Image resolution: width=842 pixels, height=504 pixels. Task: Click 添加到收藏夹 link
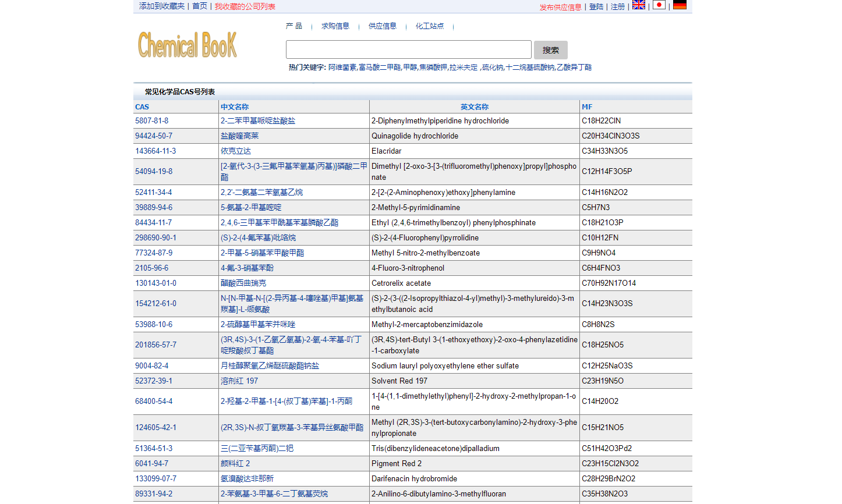(x=162, y=6)
